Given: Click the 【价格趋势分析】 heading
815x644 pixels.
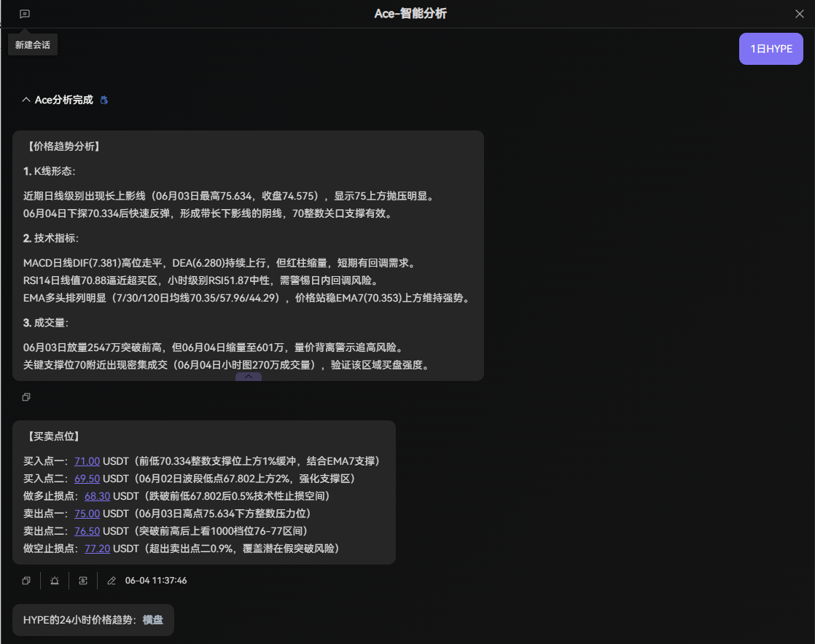Looking at the screenshot, I should (64, 146).
